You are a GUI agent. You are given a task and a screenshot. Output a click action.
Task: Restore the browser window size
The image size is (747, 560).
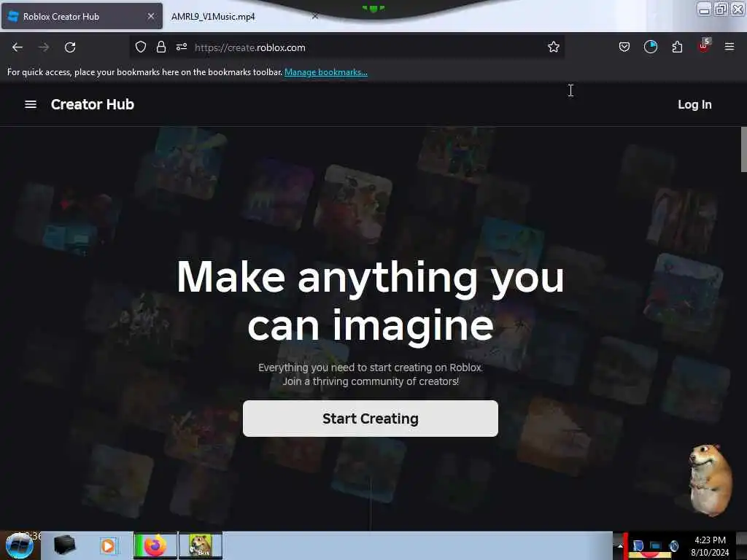(x=721, y=9)
